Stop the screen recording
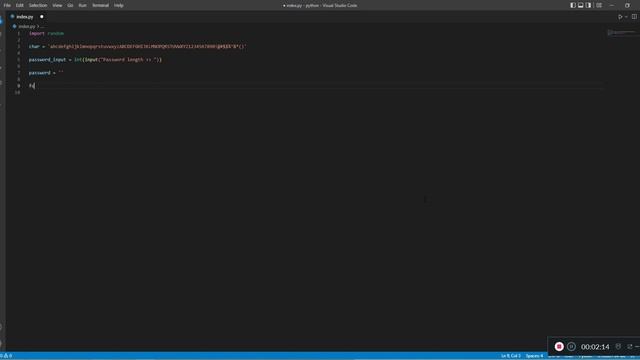The width and height of the screenshot is (640, 360). point(559,347)
